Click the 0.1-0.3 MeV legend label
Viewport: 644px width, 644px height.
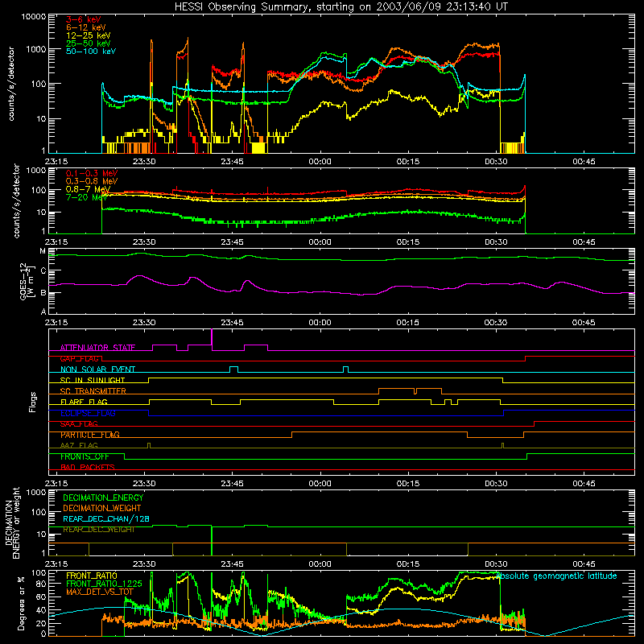coord(92,173)
